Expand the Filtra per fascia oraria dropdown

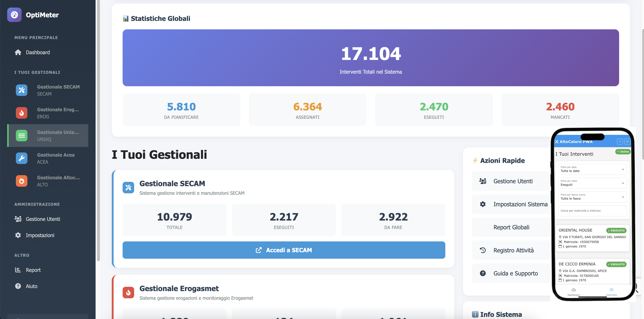(x=592, y=197)
